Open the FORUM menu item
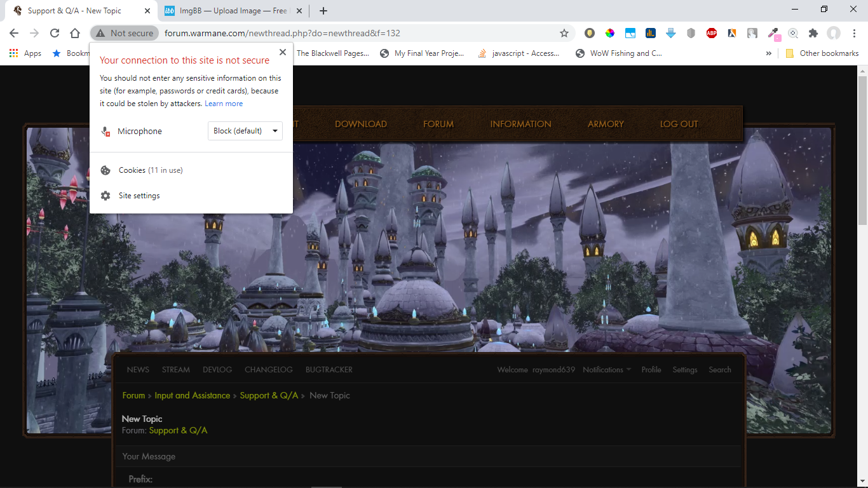 point(438,124)
